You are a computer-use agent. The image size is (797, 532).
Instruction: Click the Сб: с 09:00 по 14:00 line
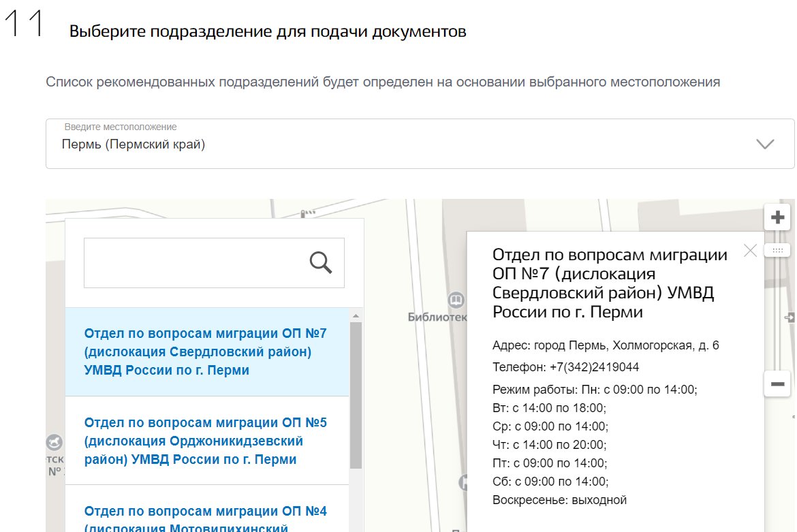click(x=550, y=481)
